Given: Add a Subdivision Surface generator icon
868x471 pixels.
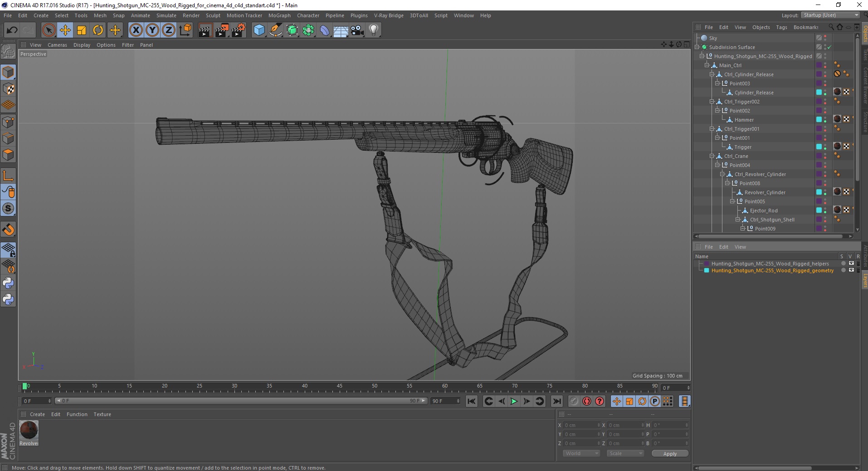Looking at the screenshot, I should pyautogui.click(x=292, y=30).
